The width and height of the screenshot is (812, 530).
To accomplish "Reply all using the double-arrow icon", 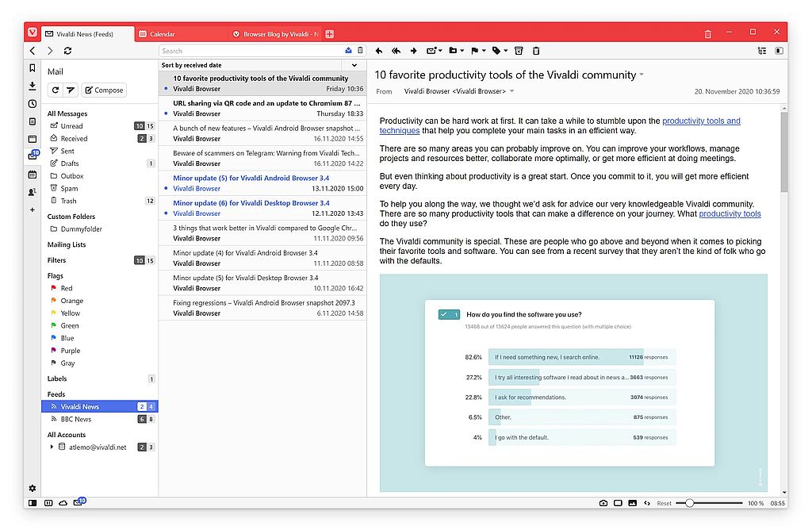I will coord(396,51).
